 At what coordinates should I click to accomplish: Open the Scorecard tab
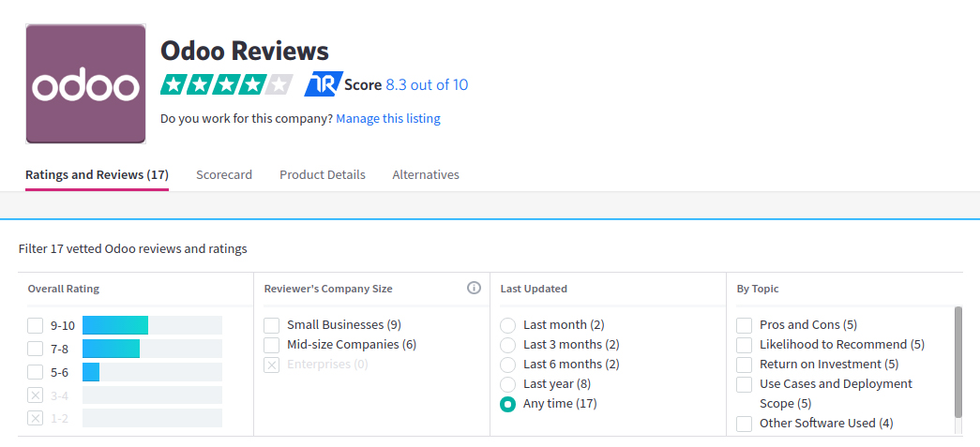[224, 175]
